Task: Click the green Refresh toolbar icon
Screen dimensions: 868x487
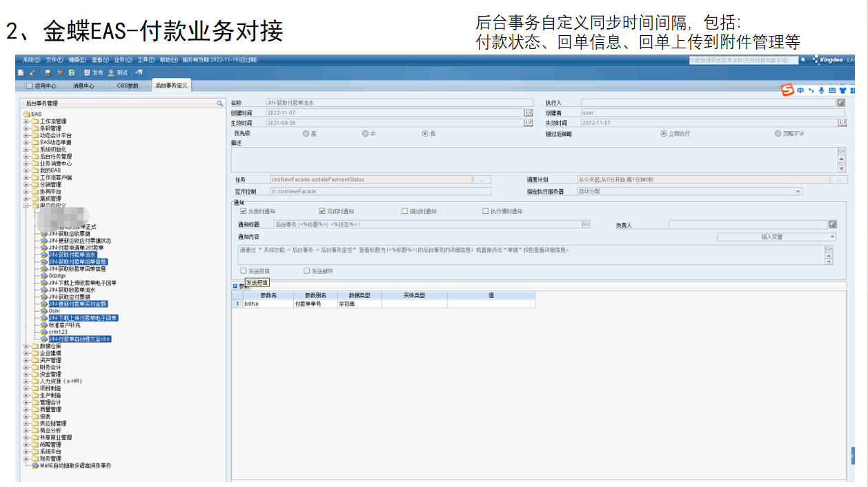Action: 71,72
